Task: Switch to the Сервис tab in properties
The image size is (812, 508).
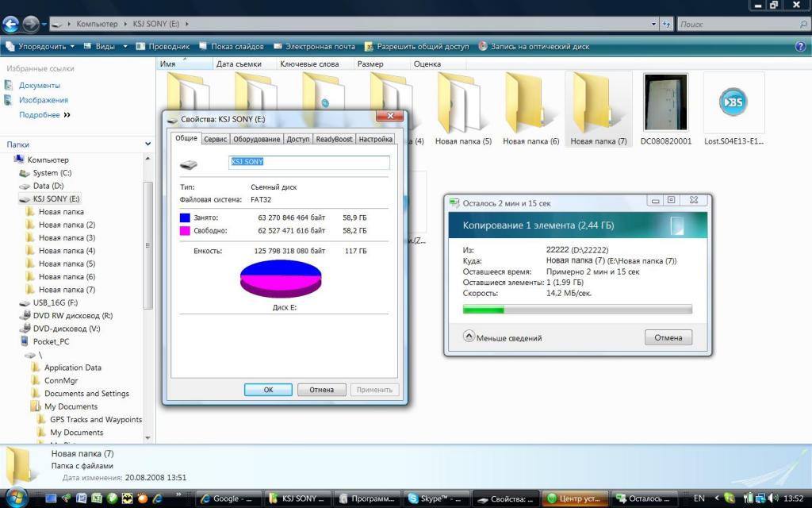Action: pyautogui.click(x=216, y=139)
